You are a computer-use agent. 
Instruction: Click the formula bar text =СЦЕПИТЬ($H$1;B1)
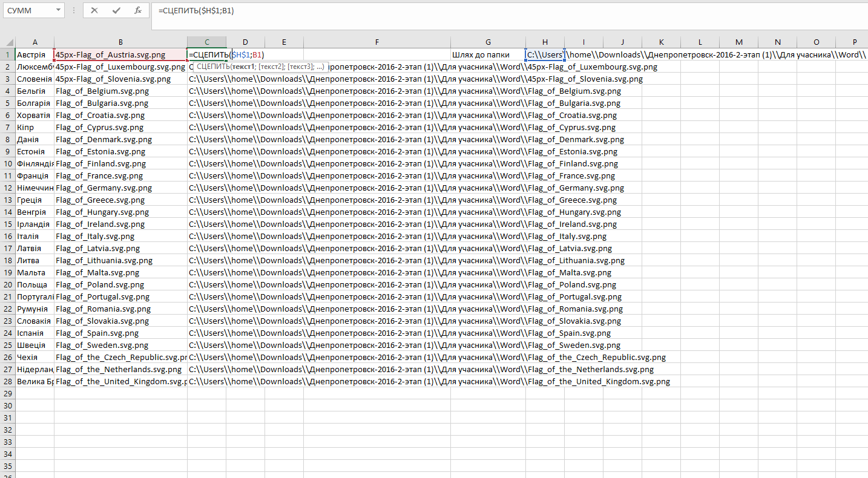pos(196,11)
